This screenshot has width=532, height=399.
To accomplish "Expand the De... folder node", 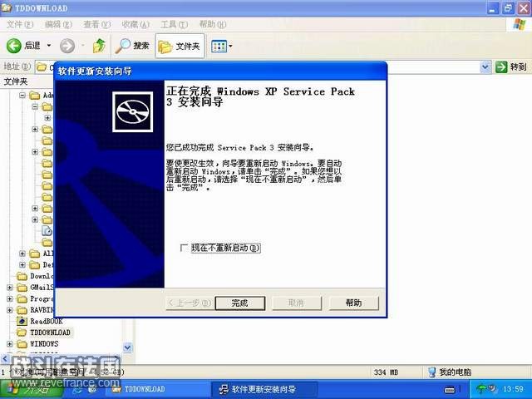I will click(22, 264).
